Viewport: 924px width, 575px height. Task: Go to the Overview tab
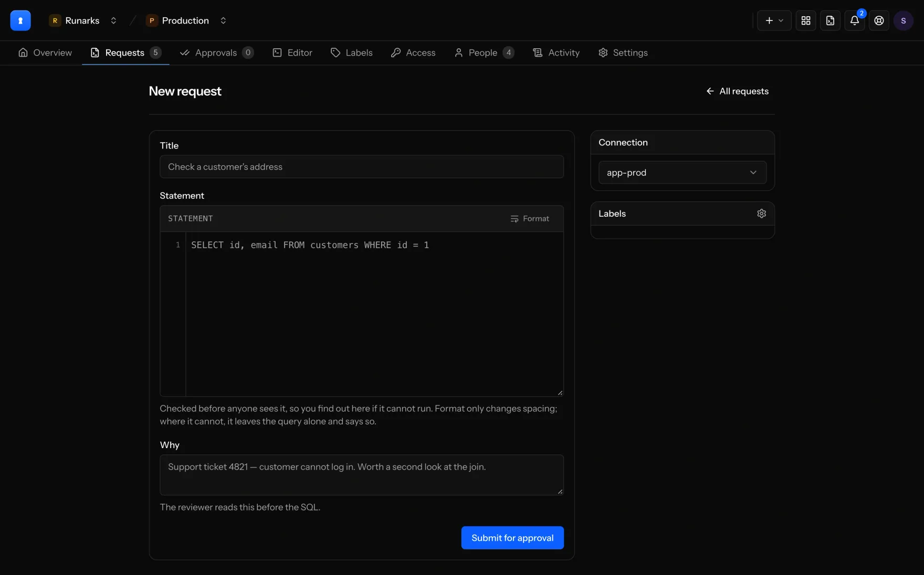click(45, 52)
